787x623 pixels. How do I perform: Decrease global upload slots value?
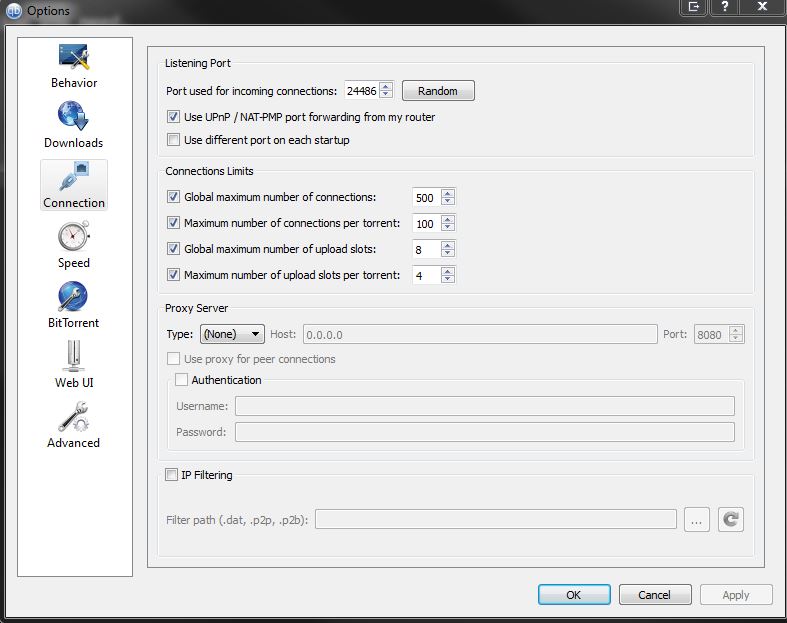448,254
